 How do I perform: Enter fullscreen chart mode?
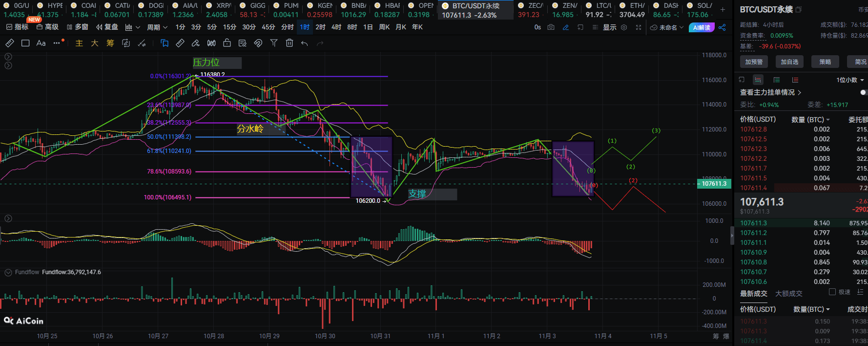[x=639, y=27]
